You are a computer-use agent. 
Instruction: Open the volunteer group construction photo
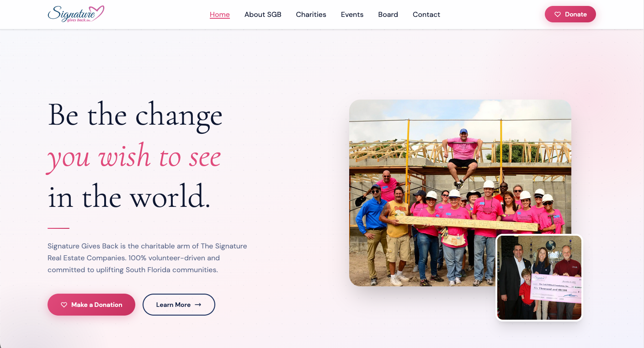click(x=460, y=193)
